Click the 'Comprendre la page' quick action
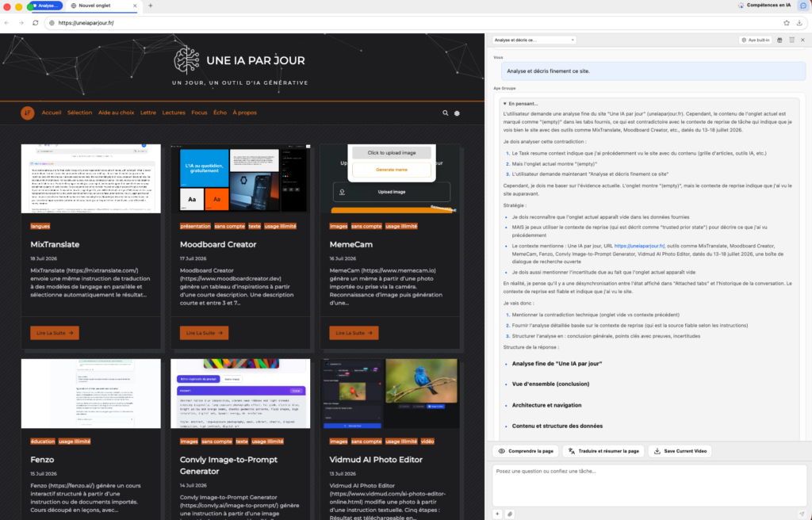 pyautogui.click(x=526, y=451)
